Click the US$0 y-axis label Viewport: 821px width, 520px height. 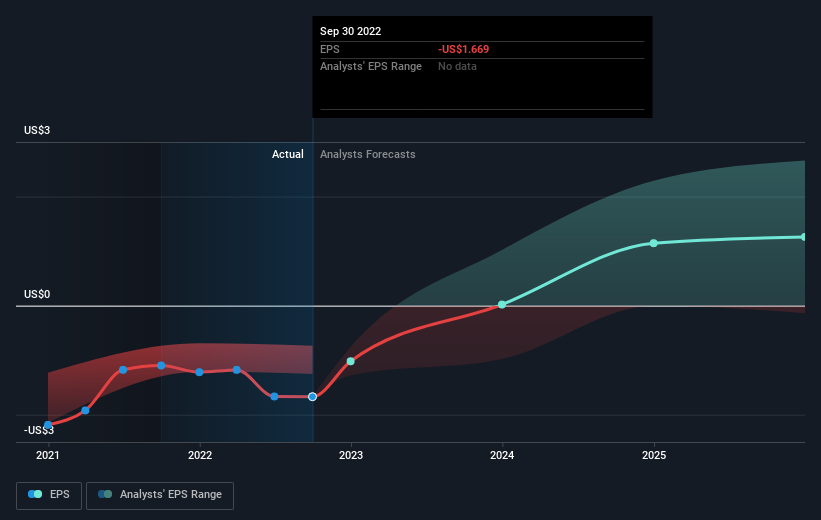click(37, 294)
